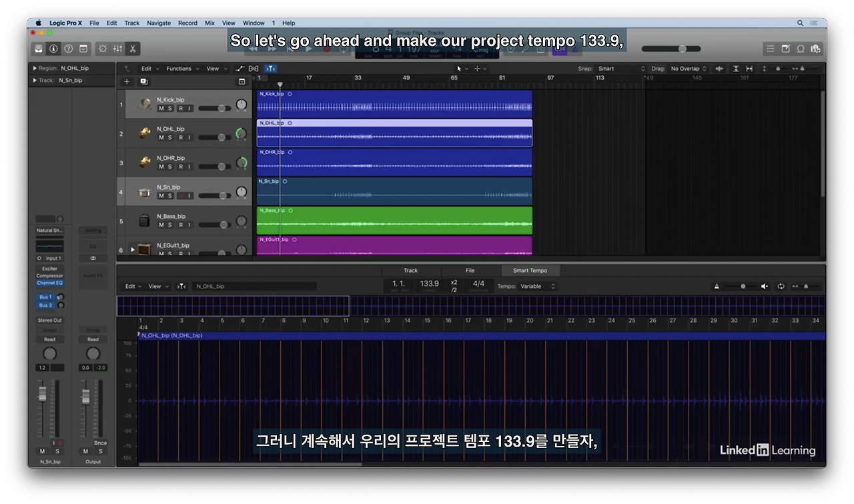Mute the N_Bass_bip track
Image resolution: width=854 pixels, height=504 pixels.
tap(161, 225)
